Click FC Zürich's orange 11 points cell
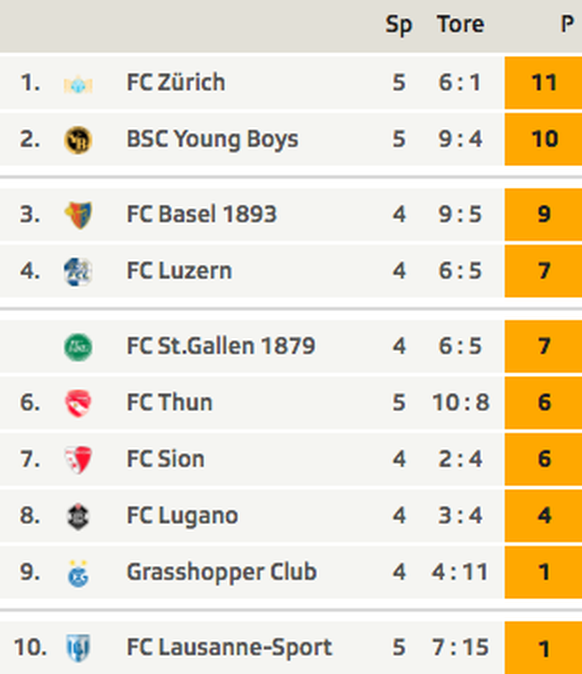Image resolution: width=582 pixels, height=674 pixels. [543, 83]
